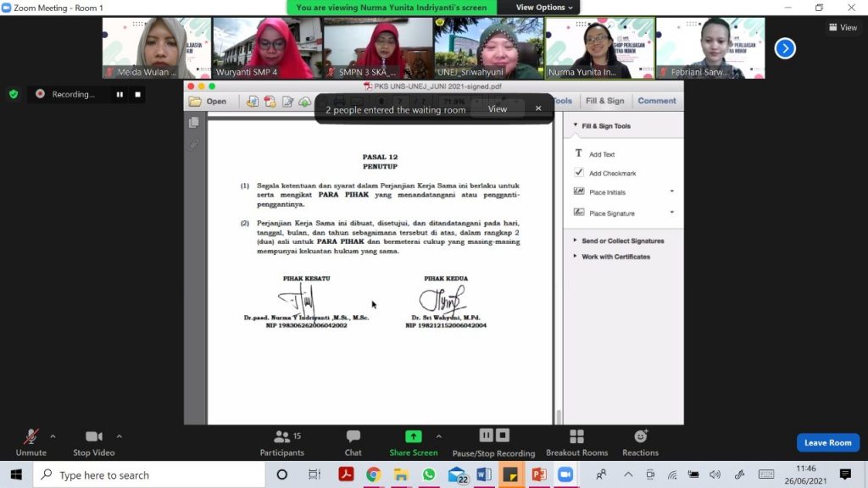
Task: Open Task View on taskbar
Action: (314, 474)
